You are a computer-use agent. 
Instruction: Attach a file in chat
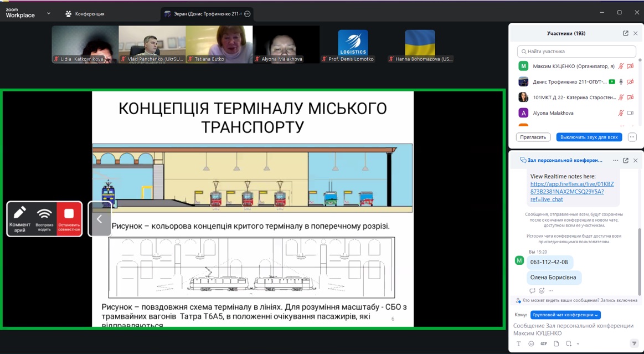click(x=556, y=343)
